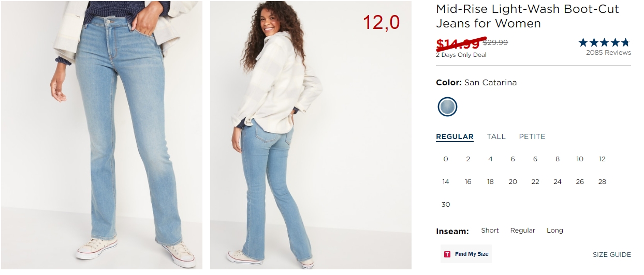Choose size 12
This screenshot has height=275, width=644.
[602, 159]
